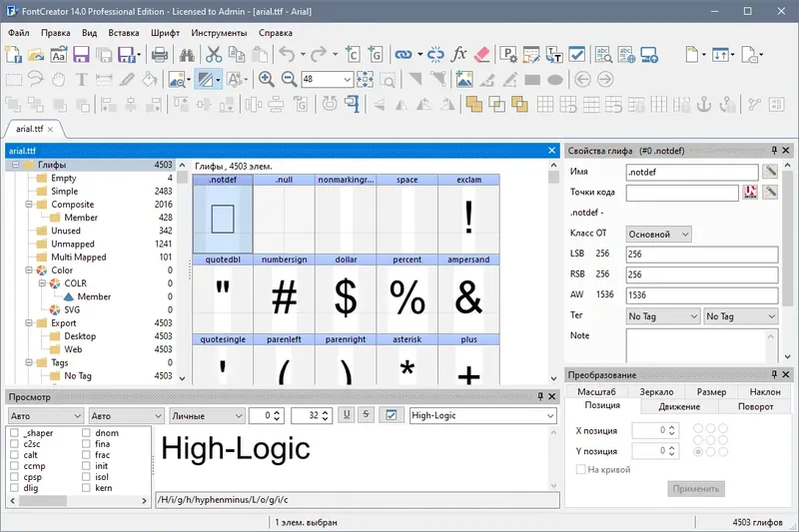Screen dimensions: 799x532
Task: Open the Личные preview dropdown
Action: pyautogui.click(x=207, y=416)
